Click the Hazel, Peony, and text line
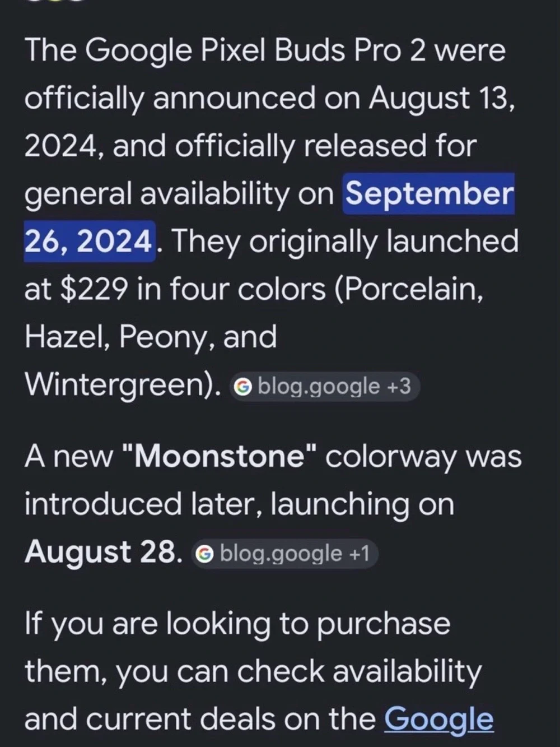The image size is (560, 747). point(151,338)
